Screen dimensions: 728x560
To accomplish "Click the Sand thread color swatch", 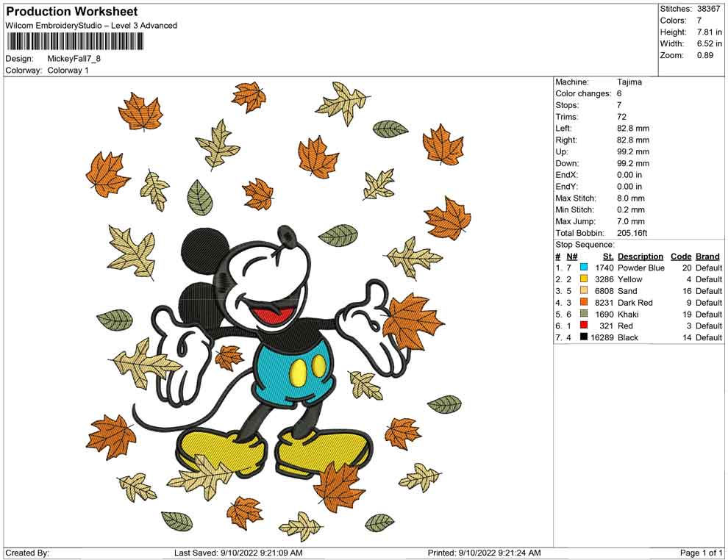I will click(584, 290).
